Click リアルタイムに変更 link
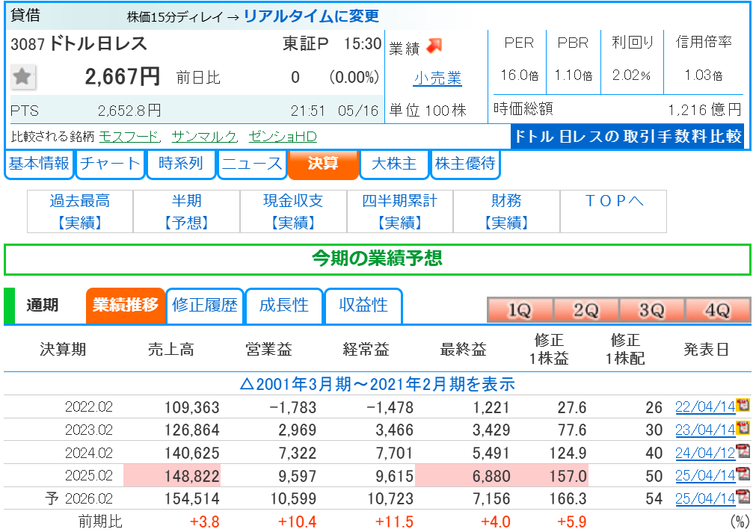The height and width of the screenshot is (532, 756). pyautogui.click(x=312, y=16)
